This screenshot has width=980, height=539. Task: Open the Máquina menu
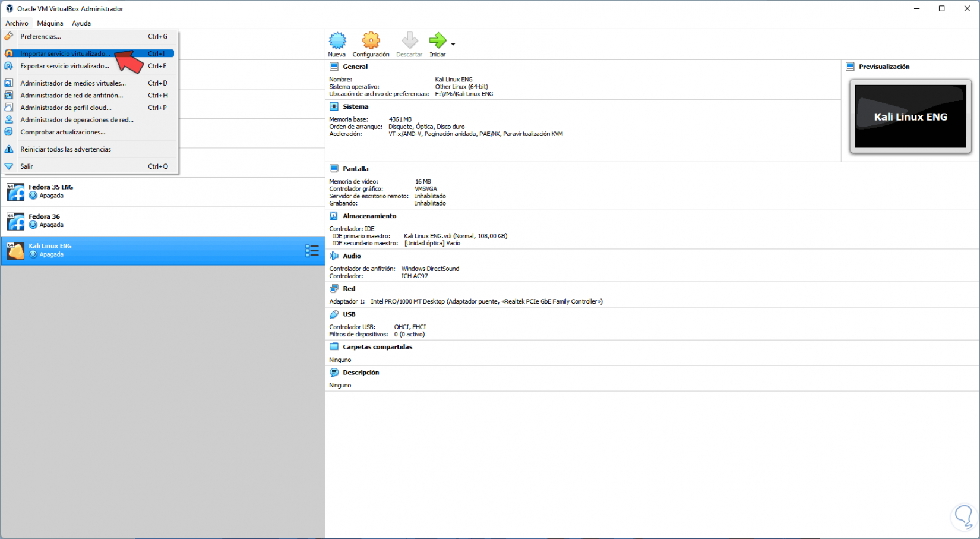point(50,23)
